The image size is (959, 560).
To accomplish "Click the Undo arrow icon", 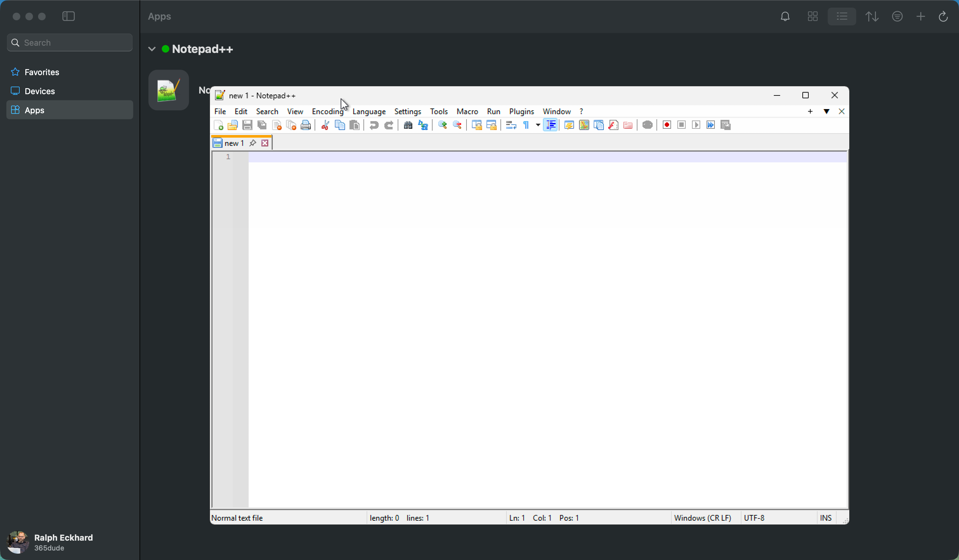I will click(x=374, y=125).
